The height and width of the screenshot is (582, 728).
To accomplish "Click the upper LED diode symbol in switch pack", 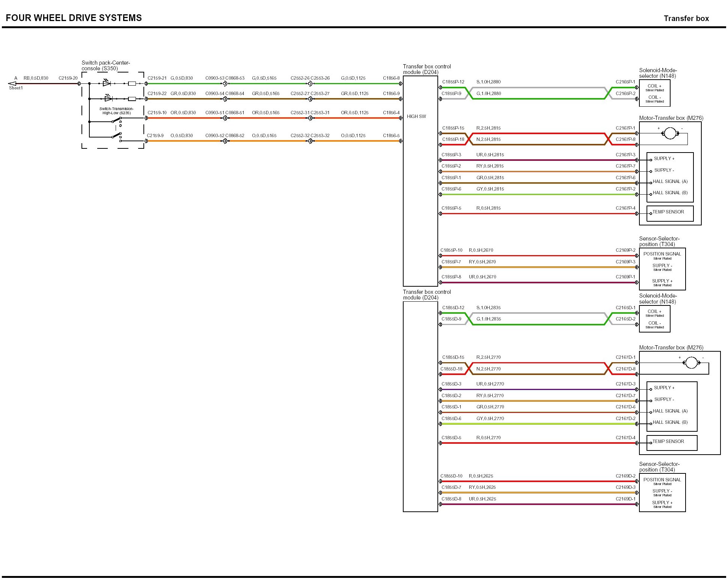I will coord(107,83).
